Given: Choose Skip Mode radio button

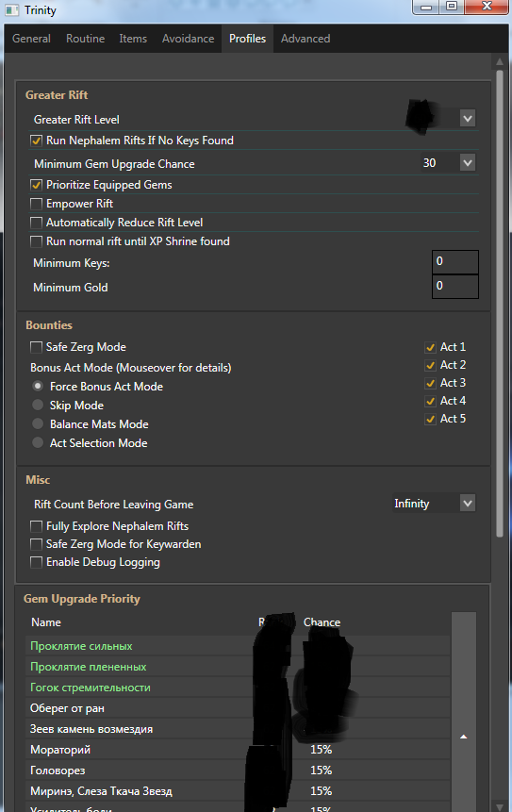Looking at the screenshot, I should point(38,405).
